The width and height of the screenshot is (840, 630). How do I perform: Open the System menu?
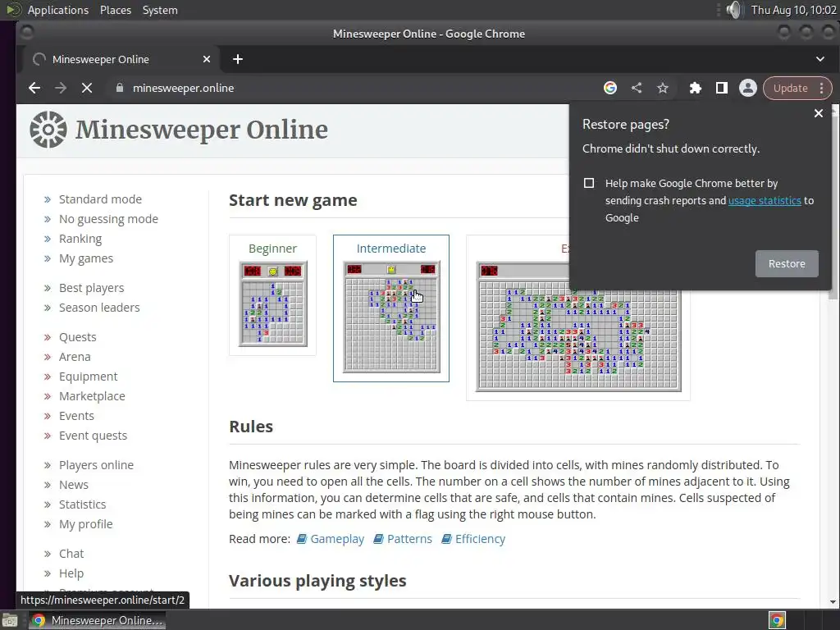point(160,10)
